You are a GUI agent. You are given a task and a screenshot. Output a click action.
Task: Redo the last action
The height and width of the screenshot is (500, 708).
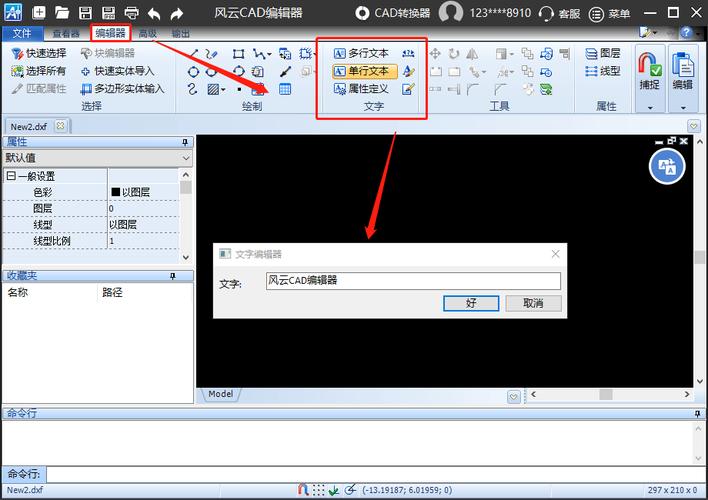[177, 14]
